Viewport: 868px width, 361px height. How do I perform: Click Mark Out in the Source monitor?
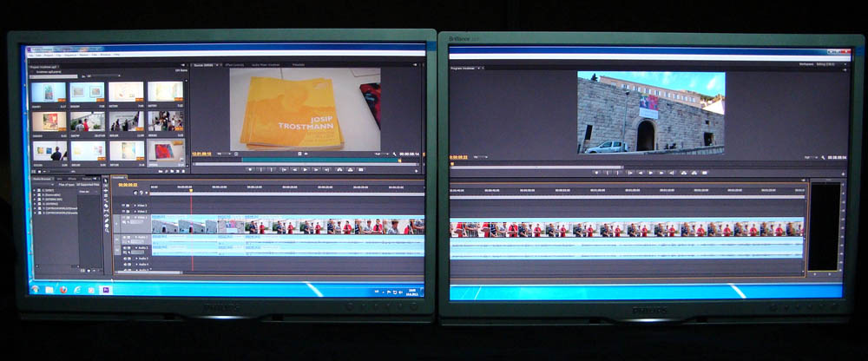pyautogui.click(x=271, y=170)
